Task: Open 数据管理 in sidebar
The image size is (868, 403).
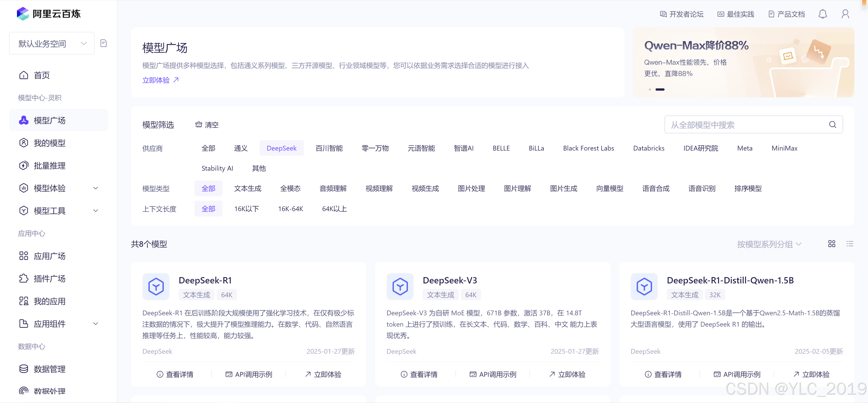Action: click(59, 369)
